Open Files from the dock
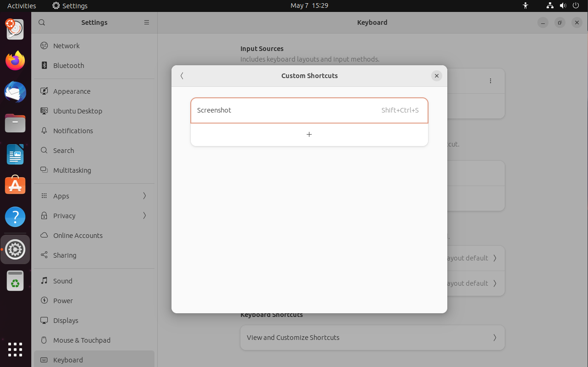This screenshot has width=588, height=367. (15, 123)
